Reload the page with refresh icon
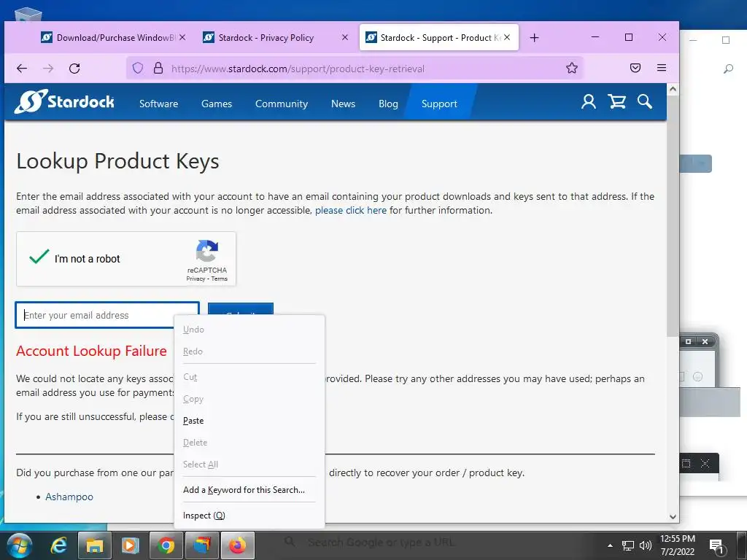The height and width of the screenshot is (560, 747). [74, 69]
